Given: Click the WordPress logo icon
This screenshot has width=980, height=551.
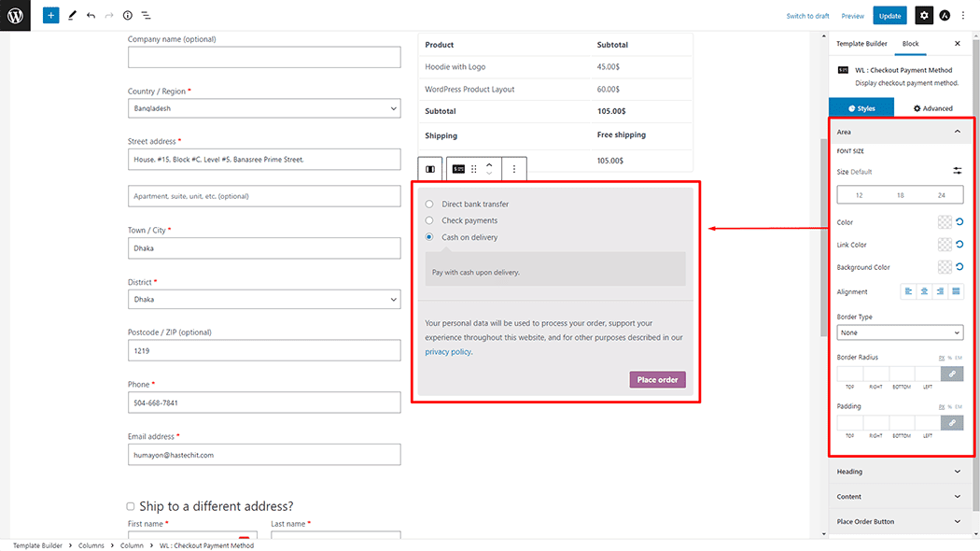Looking at the screenshot, I should pyautogui.click(x=15, y=15).
